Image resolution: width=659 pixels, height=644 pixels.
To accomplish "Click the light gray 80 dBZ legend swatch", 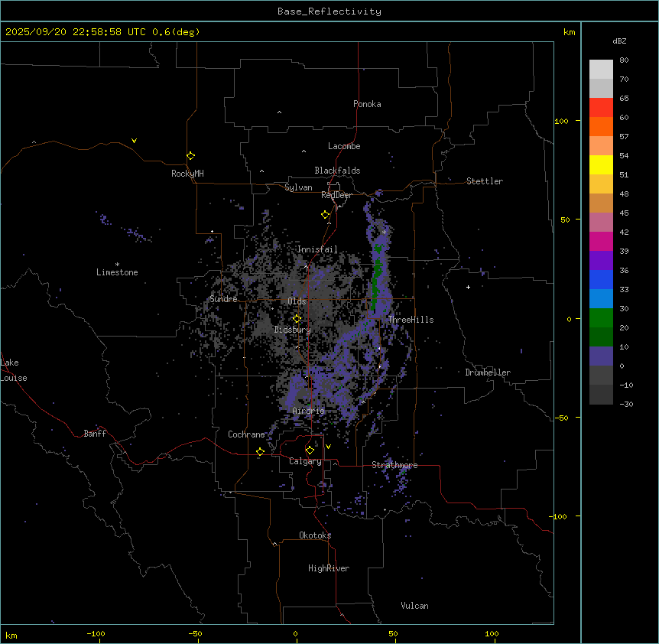I will (601, 69).
